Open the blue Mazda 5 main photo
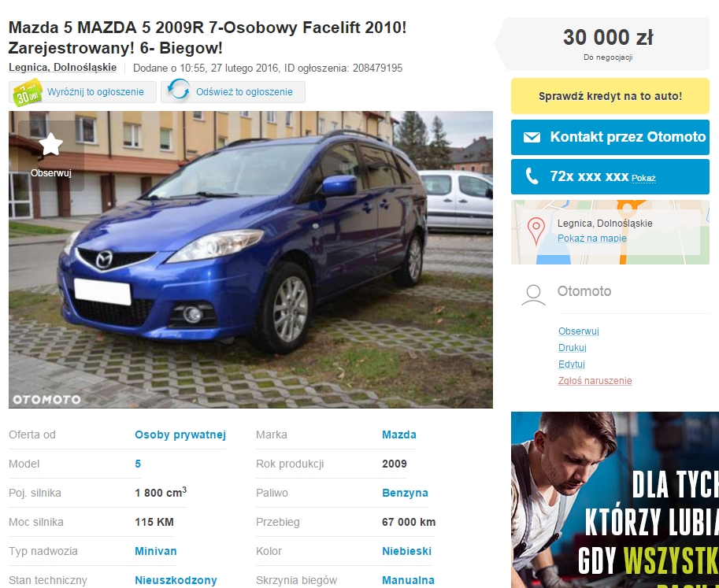 251,260
